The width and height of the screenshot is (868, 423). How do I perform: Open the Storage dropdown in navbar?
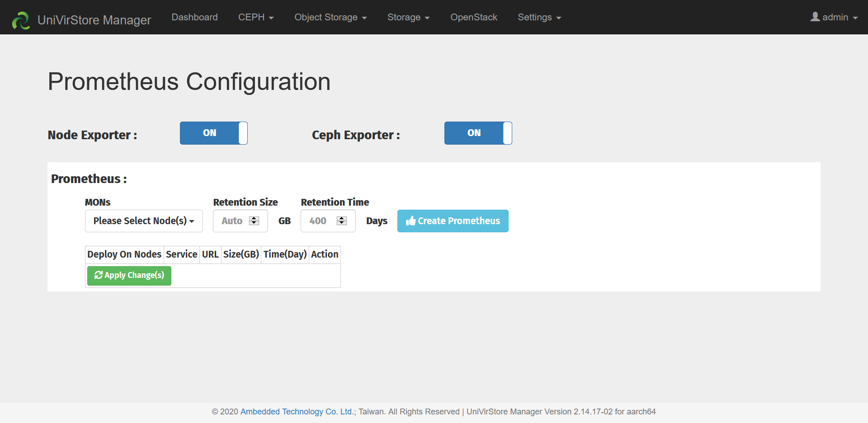pyautogui.click(x=408, y=17)
